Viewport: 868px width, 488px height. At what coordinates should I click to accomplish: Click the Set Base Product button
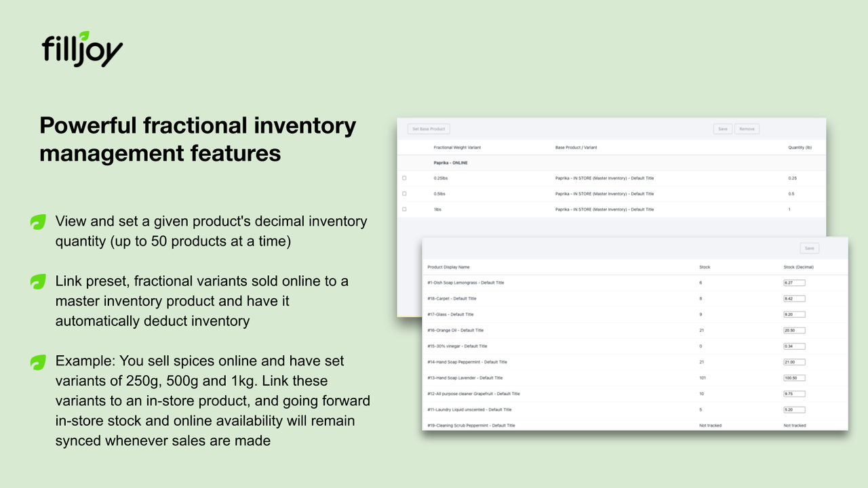(x=428, y=128)
